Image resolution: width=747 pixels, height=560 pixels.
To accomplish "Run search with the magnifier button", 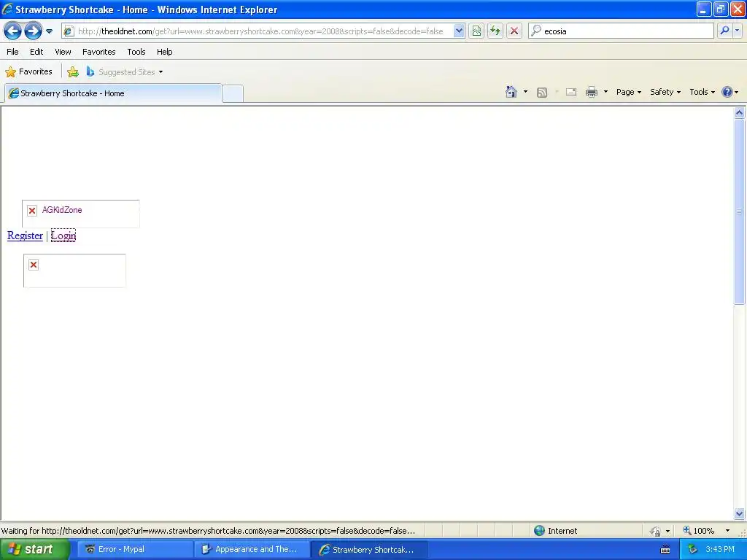I will 724,31.
